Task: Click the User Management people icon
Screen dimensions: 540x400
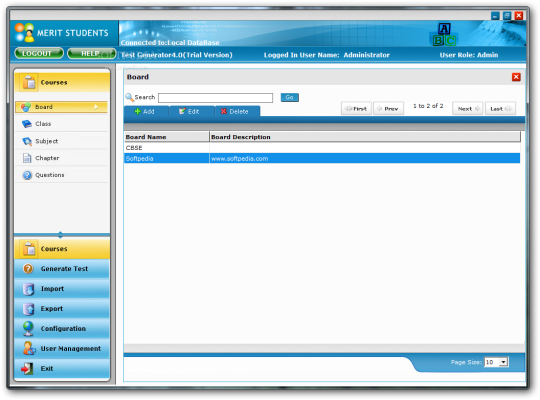Action: coord(29,348)
